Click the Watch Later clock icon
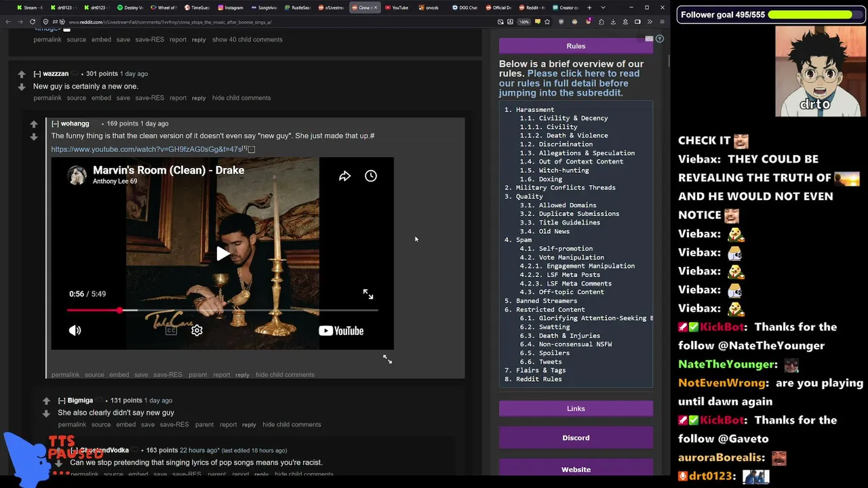This screenshot has width=868, height=488. (371, 176)
